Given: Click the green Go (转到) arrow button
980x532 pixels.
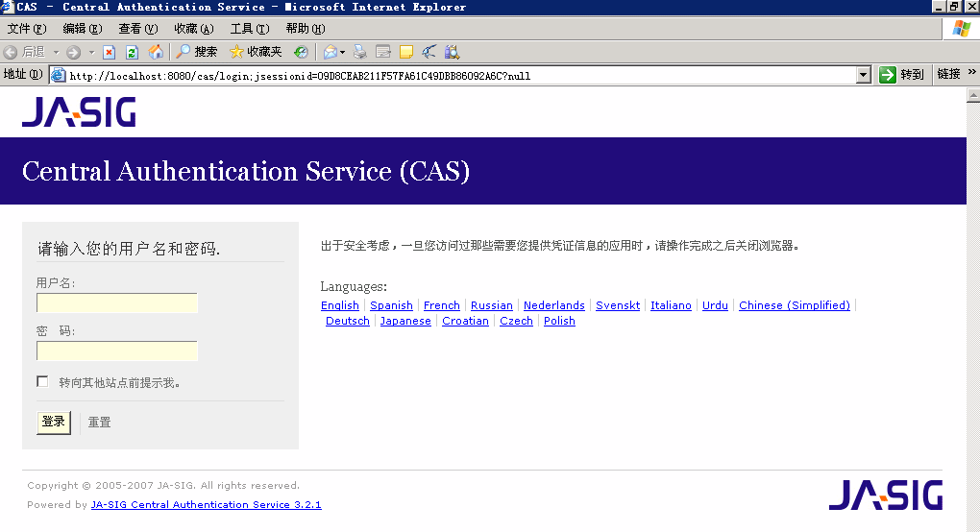Looking at the screenshot, I should point(901,75).
